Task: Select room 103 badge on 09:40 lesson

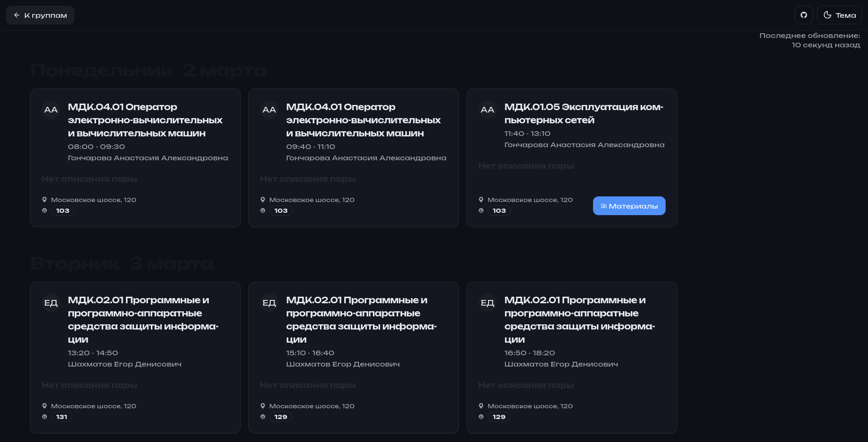Action: coord(281,210)
